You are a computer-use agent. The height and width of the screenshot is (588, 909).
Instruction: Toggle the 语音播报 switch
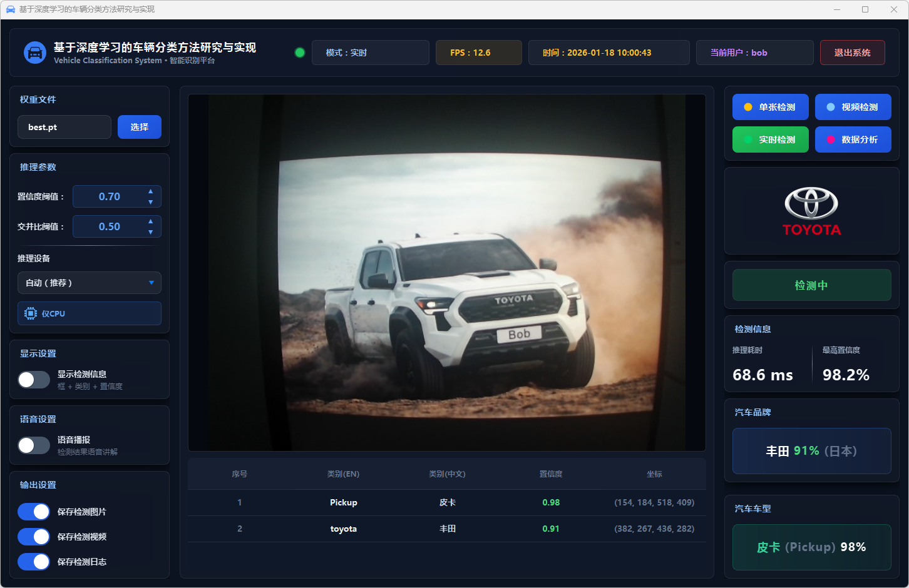tap(34, 445)
